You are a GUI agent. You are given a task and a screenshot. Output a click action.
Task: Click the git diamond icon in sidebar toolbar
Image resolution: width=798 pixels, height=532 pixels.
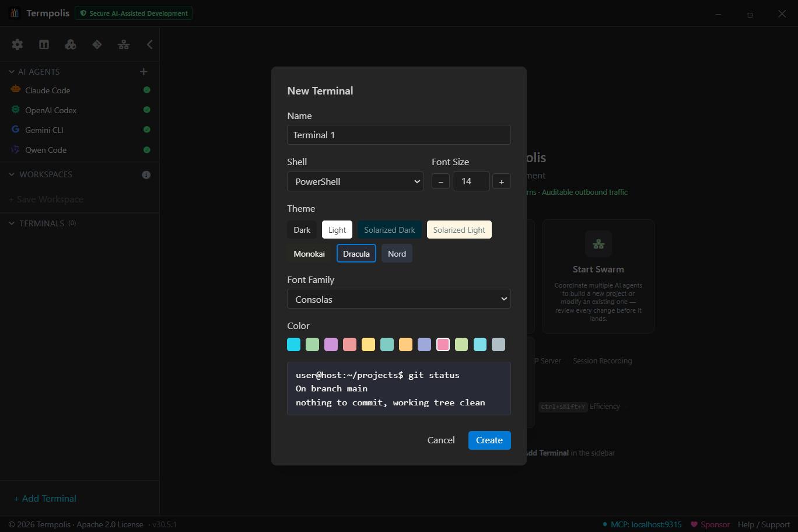pos(97,44)
